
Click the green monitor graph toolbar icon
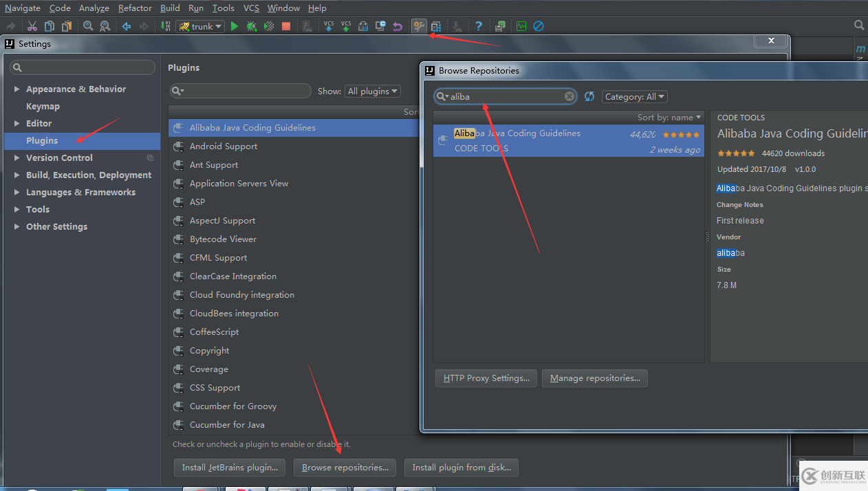pyautogui.click(x=521, y=26)
